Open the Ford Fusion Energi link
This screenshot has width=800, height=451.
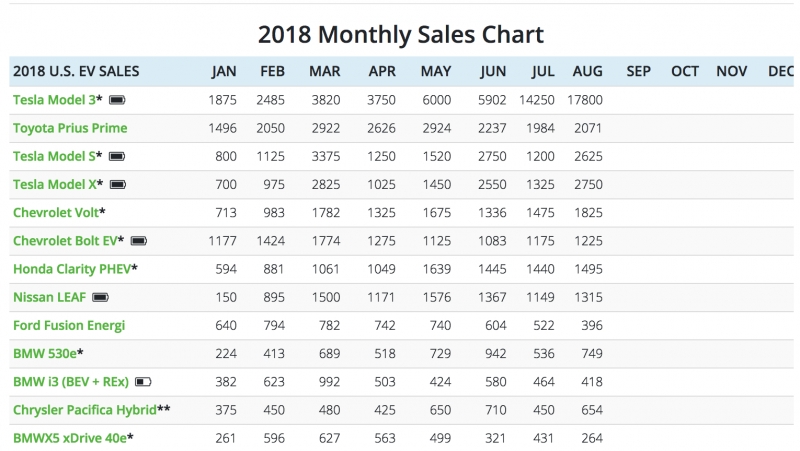pyautogui.click(x=69, y=325)
